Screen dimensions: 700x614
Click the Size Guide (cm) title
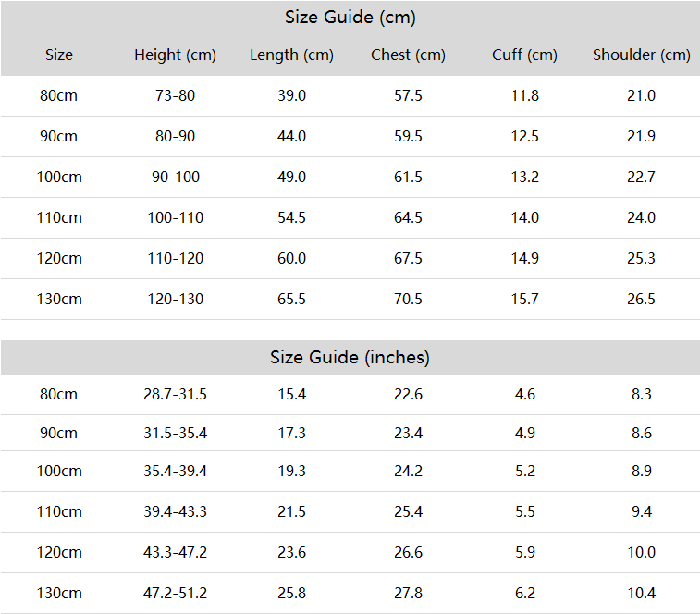[350, 18]
